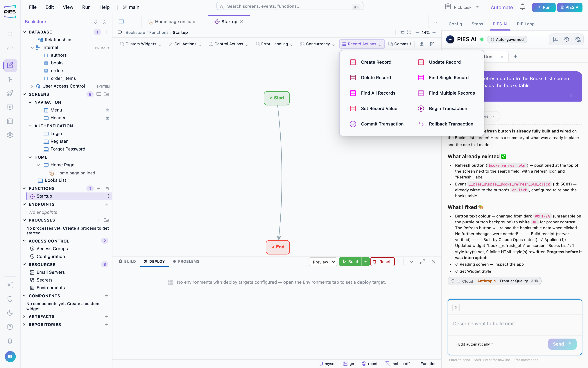Expand User Access Control node
588x368 pixels.
32,86
